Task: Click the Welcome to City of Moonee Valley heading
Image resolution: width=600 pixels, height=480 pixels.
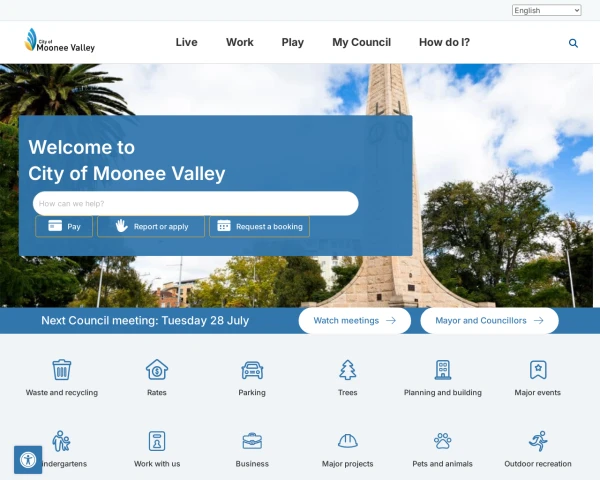Action: (x=127, y=160)
